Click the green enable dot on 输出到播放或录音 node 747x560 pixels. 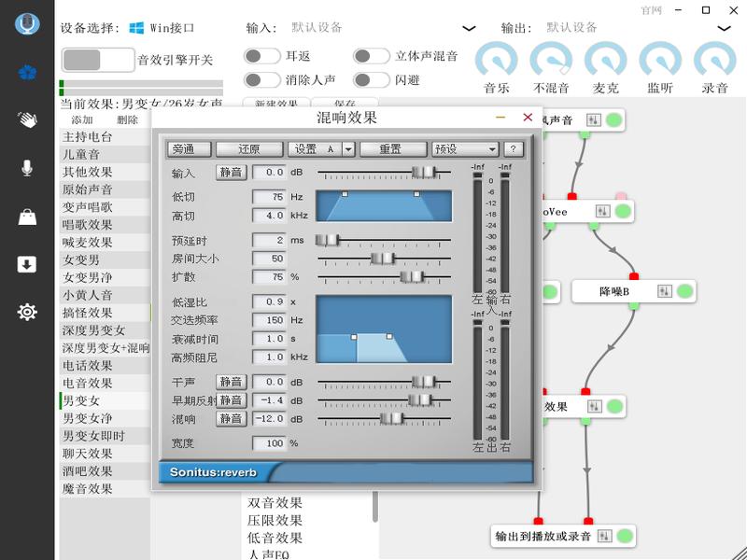coord(626,537)
